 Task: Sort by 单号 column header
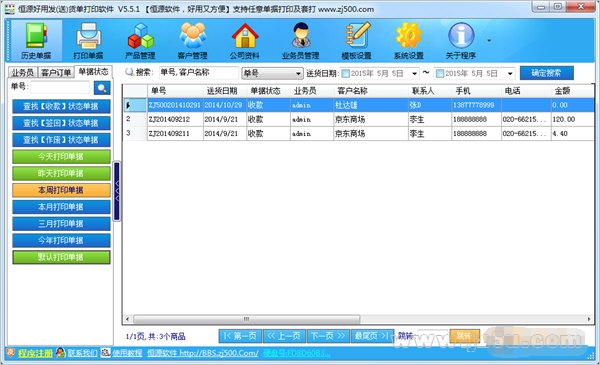tap(175, 91)
